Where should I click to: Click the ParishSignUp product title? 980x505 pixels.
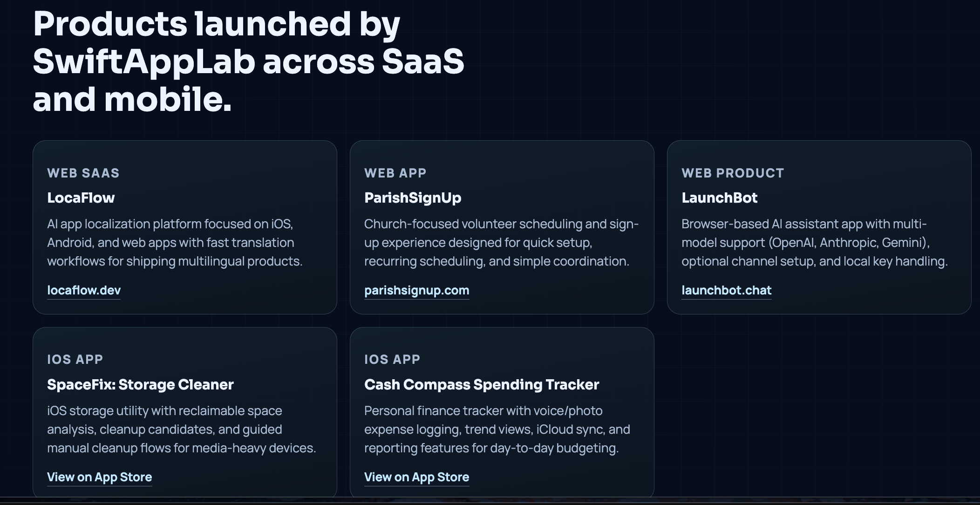413,198
